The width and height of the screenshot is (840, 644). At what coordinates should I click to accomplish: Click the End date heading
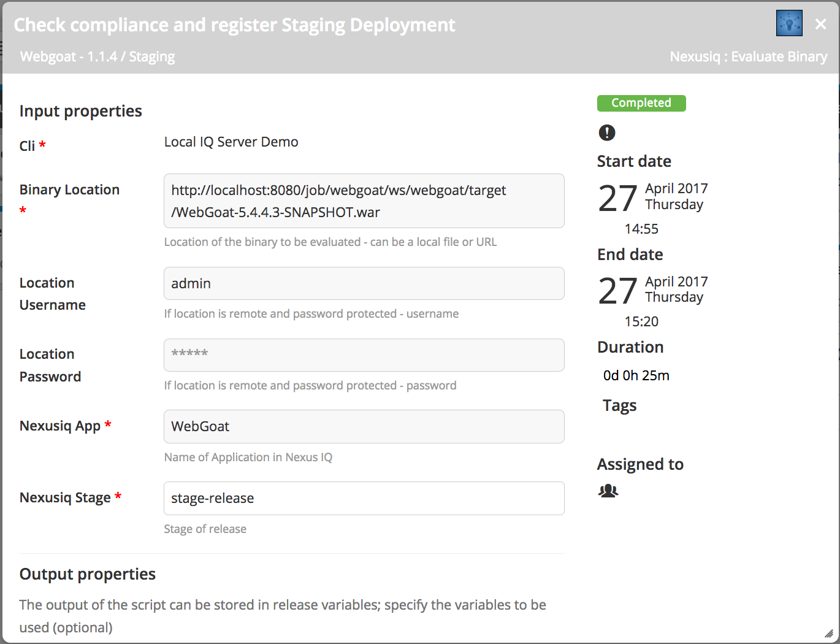(630, 255)
